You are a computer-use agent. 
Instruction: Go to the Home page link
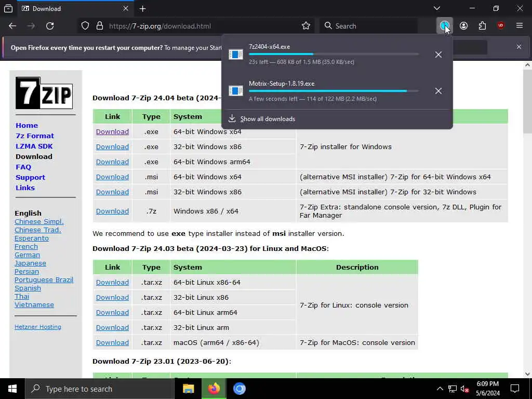pyautogui.click(x=27, y=126)
